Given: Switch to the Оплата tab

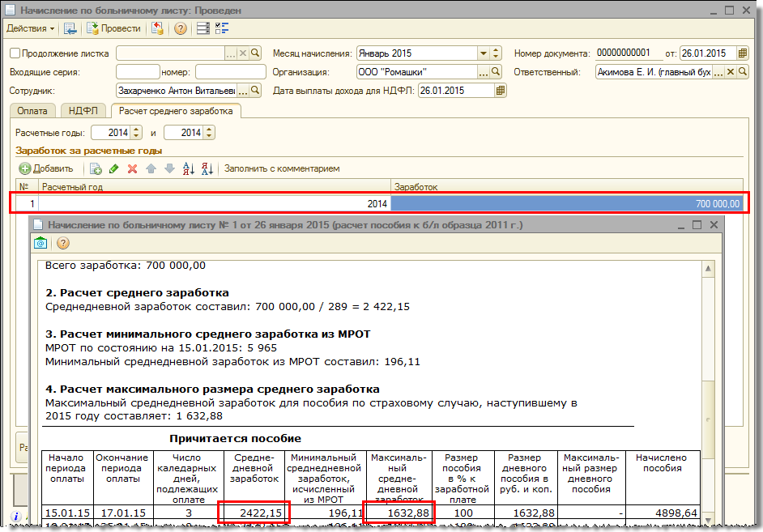Looking at the screenshot, I should point(32,111).
